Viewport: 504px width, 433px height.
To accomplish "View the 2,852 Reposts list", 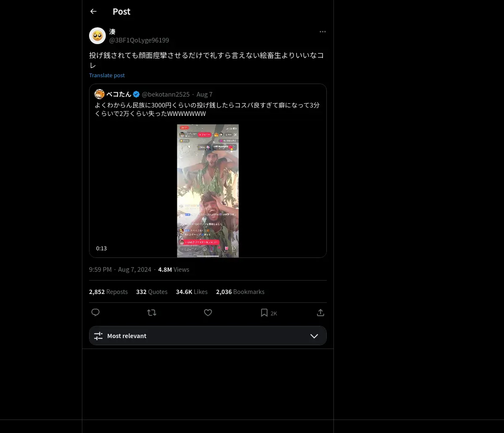I will tap(108, 291).
